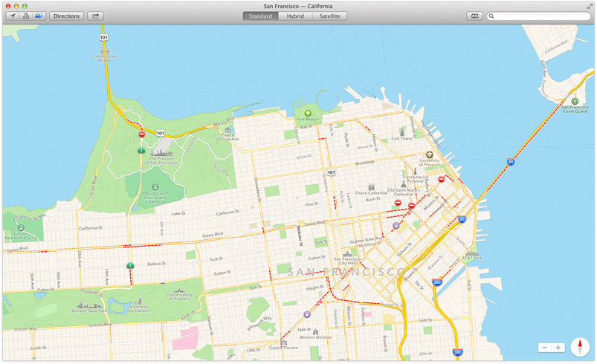Zoom in with the plus button

[558, 348]
